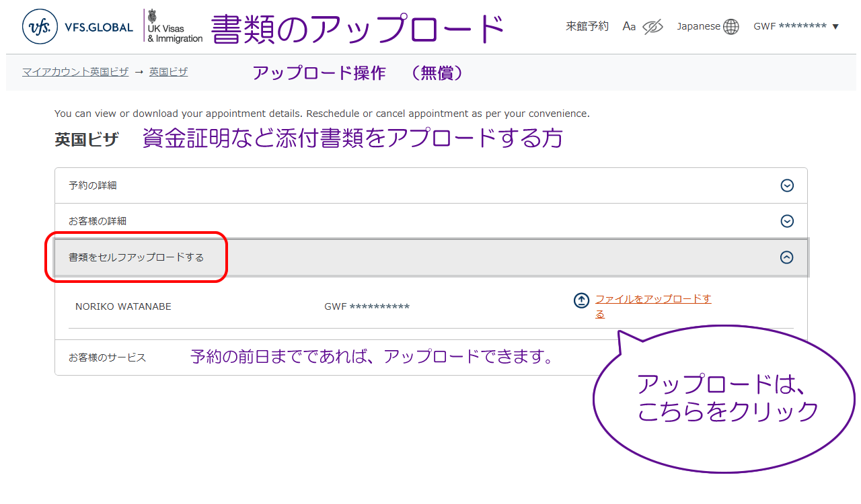Viewport: 861px width, 504px height.
Task: Click the NORIKO WATANABE applicant name
Action: pos(123,306)
